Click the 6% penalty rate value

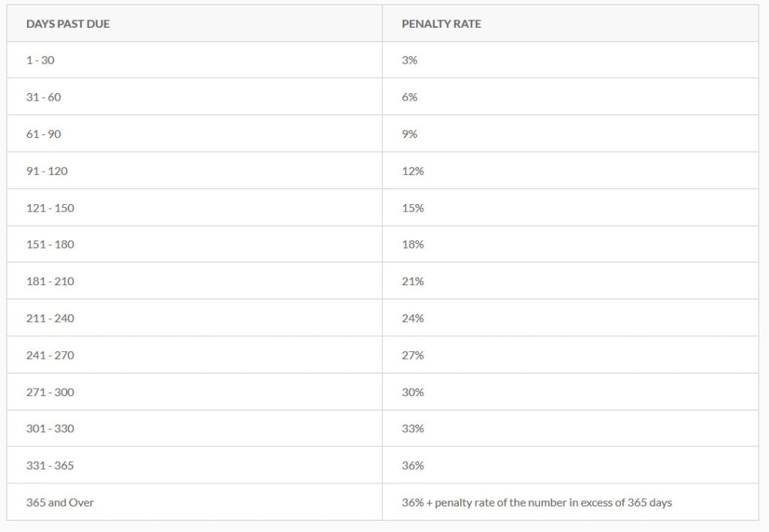point(409,97)
